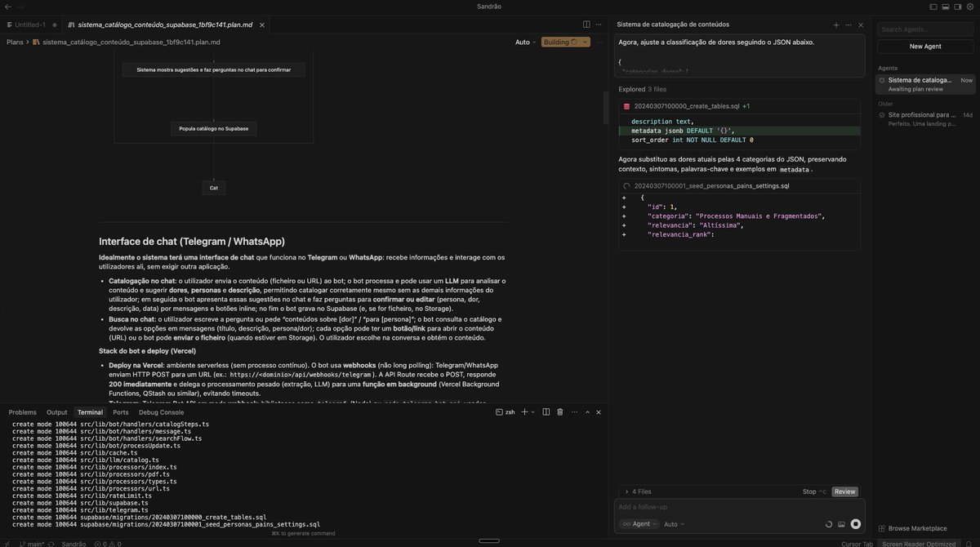Click the context usage circle icon in chat input

pos(829,524)
